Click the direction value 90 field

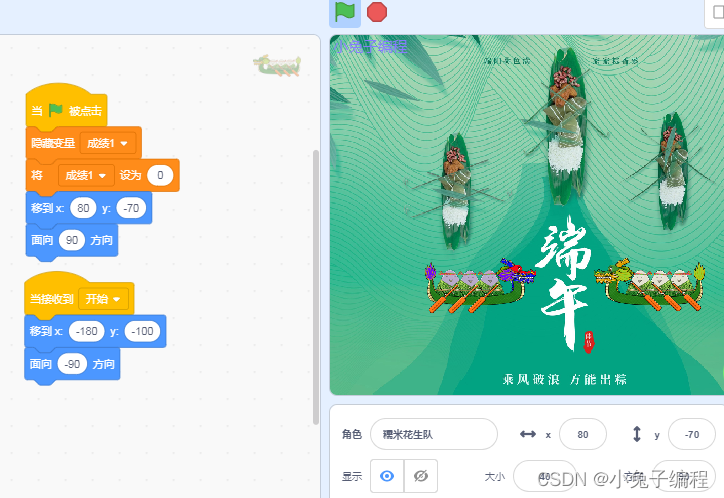click(72, 240)
